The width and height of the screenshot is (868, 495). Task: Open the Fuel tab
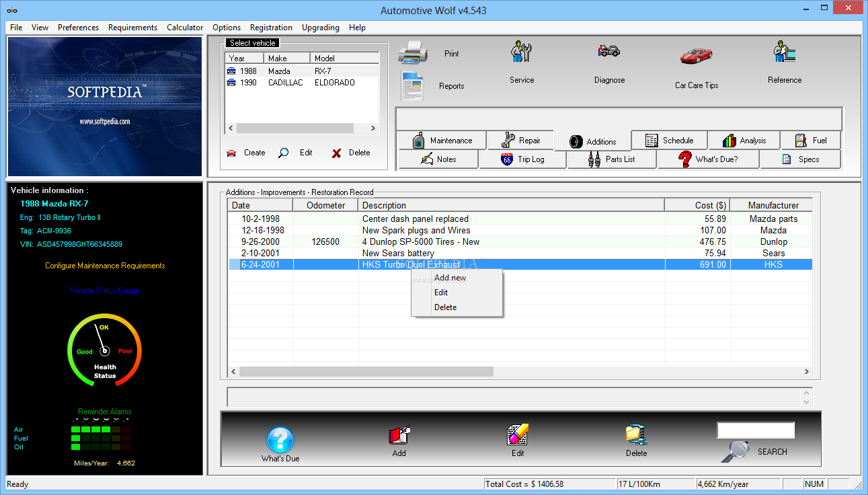point(811,141)
